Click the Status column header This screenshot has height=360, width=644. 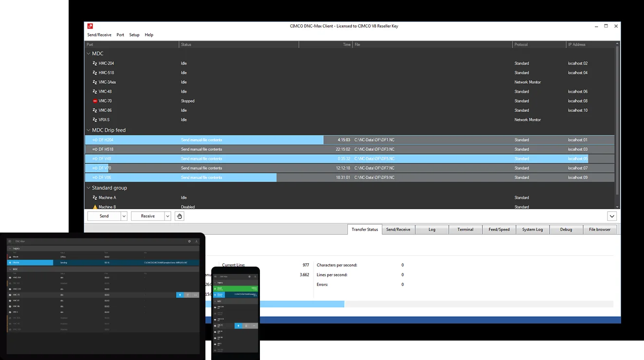239,45
